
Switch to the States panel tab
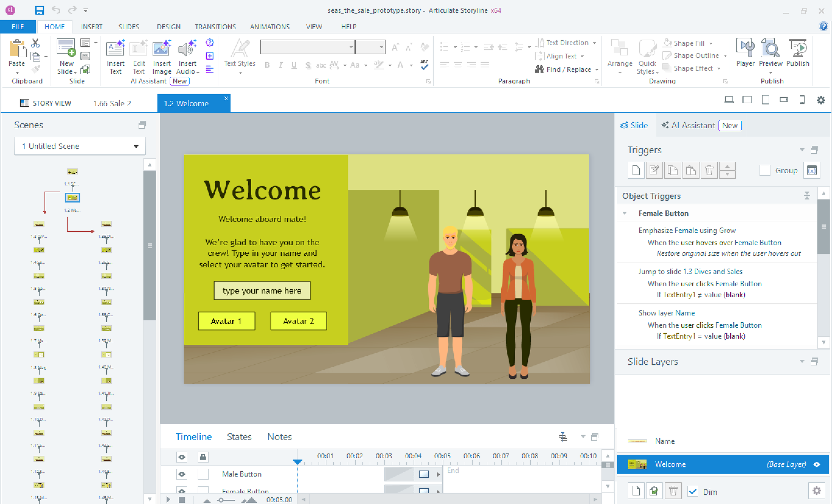pyautogui.click(x=239, y=437)
